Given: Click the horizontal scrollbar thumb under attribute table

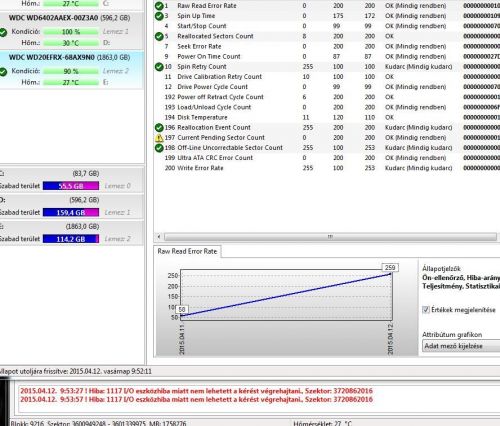Looking at the screenshot, I should (330, 237).
